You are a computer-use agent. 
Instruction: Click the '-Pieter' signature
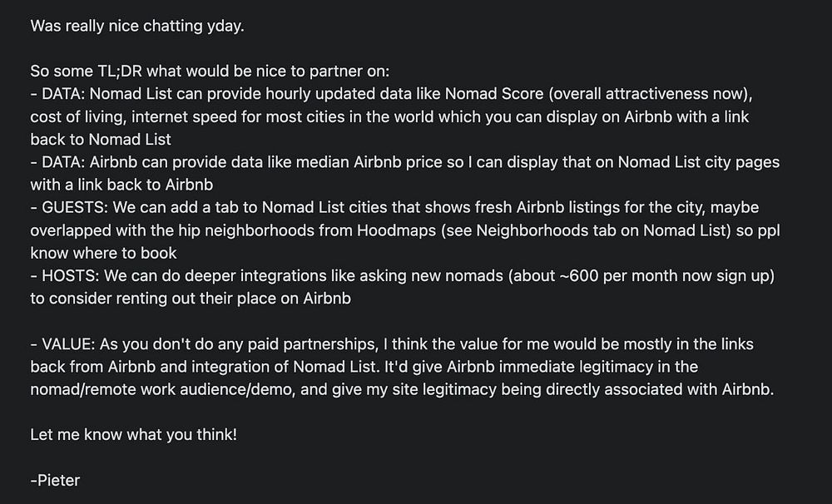point(55,481)
